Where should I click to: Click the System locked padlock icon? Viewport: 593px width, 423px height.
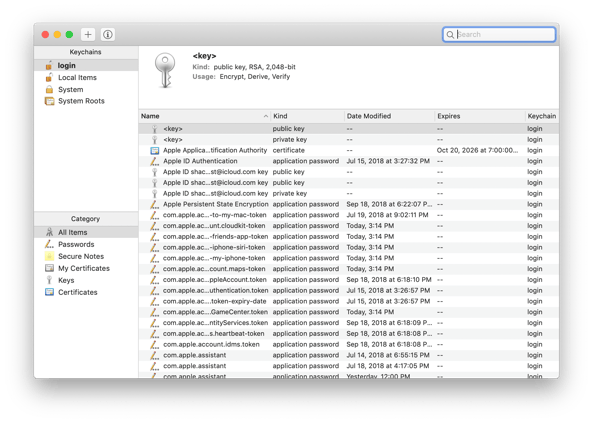[x=49, y=90]
